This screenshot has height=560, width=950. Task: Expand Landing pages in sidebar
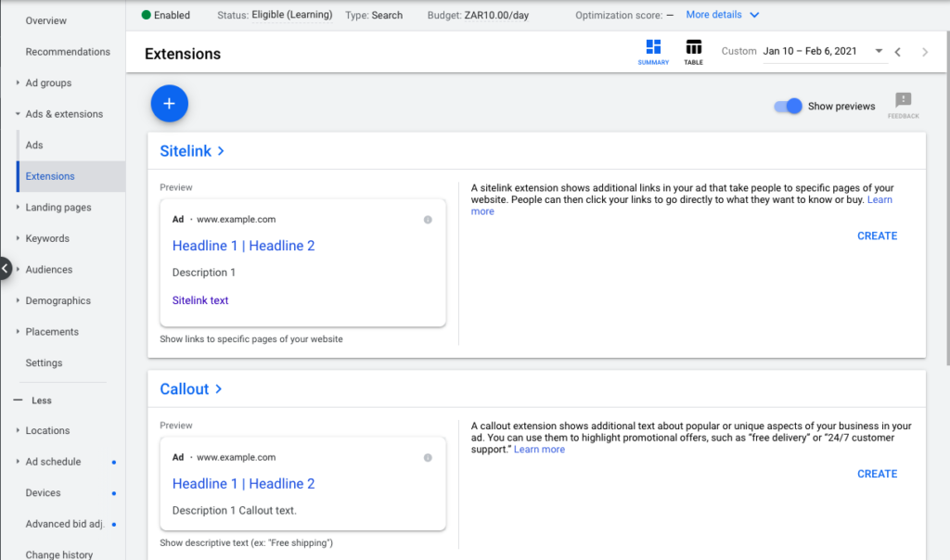18,207
